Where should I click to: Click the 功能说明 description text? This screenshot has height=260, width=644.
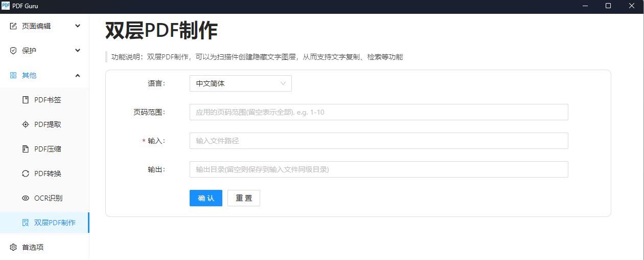click(257, 57)
